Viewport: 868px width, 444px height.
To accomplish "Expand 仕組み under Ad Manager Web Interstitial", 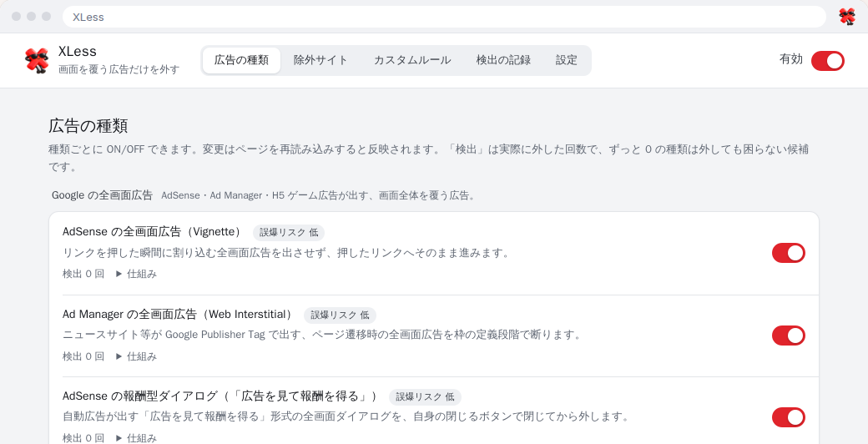I will [136, 356].
